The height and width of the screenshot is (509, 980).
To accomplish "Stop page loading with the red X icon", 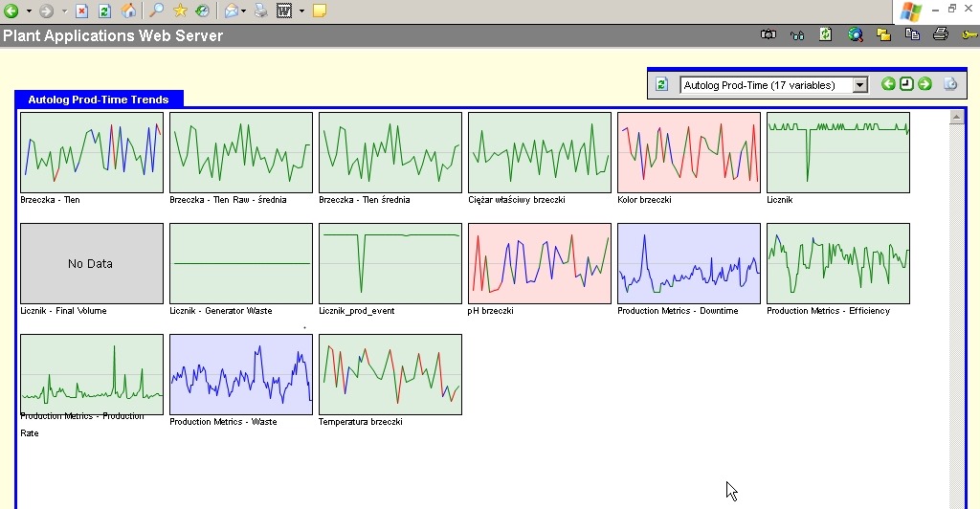I will pos(82,11).
